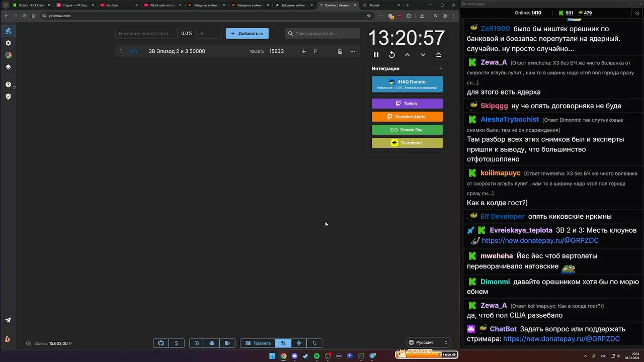The height and width of the screenshot is (362, 644).
Task: Connect the Twitch integration
Action: (x=407, y=104)
